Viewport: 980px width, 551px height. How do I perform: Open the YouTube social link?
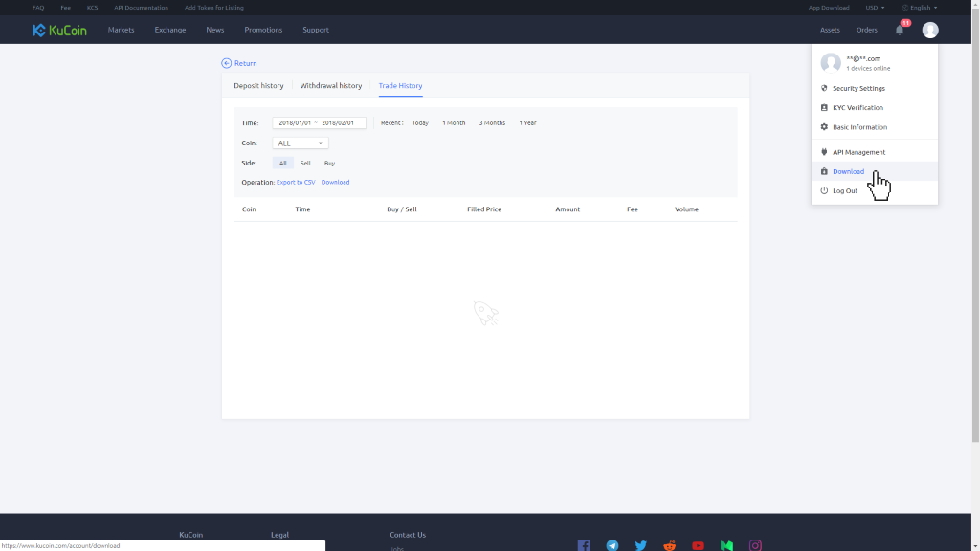[x=699, y=545]
